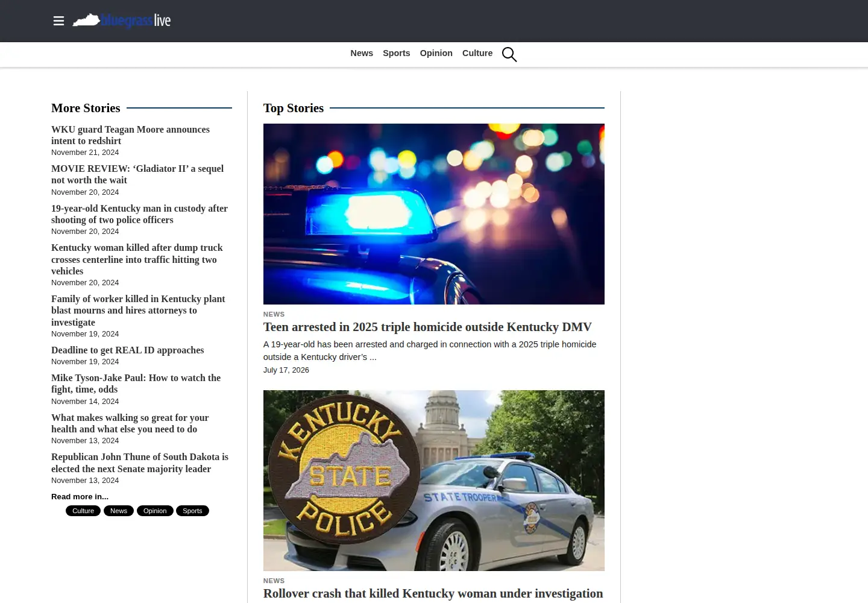Click NEWS label above the homicide headline
This screenshot has height=603, width=868.
[274, 314]
